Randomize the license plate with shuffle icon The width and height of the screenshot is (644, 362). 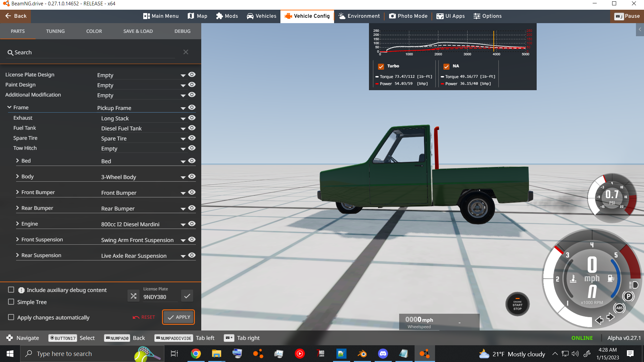[133, 296]
